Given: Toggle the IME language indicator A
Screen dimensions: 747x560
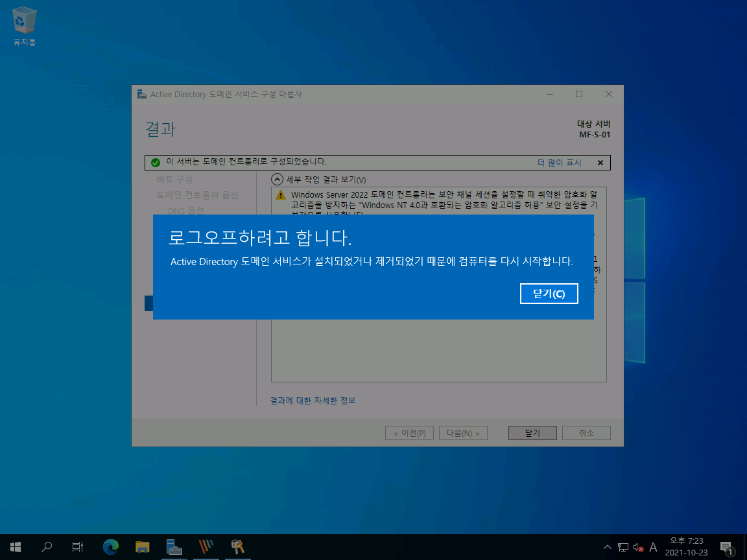Looking at the screenshot, I should coord(653,547).
